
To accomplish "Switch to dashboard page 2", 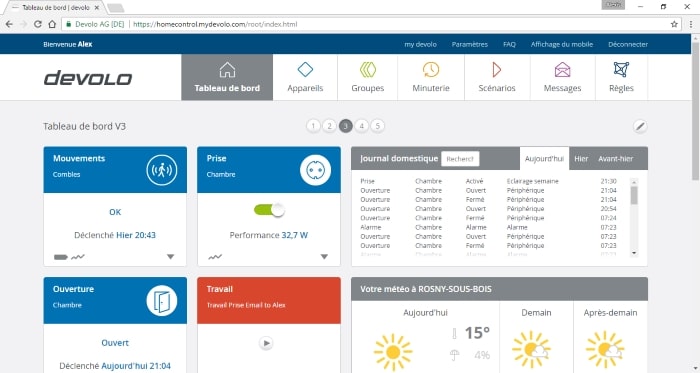I will point(329,126).
